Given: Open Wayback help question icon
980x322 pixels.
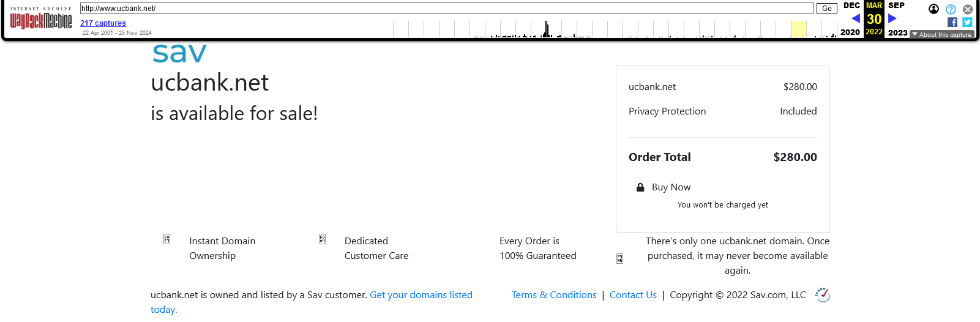Looking at the screenshot, I should (x=951, y=9).
